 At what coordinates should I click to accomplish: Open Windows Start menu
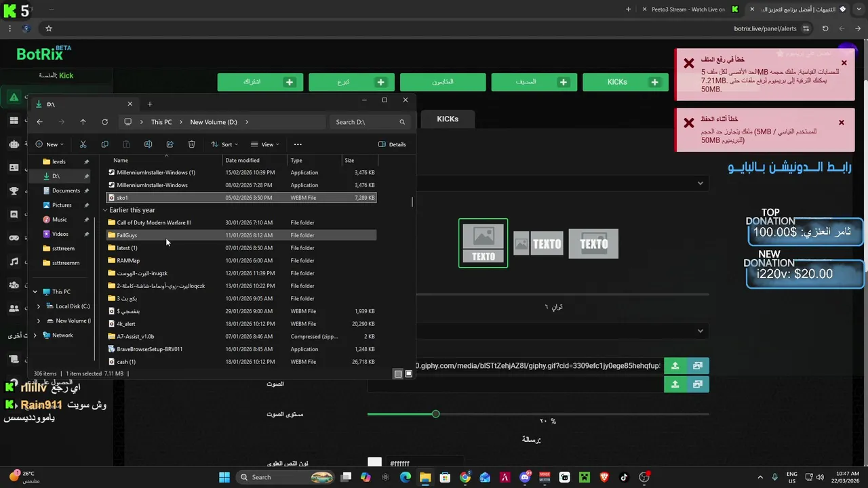click(x=224, y=477)
